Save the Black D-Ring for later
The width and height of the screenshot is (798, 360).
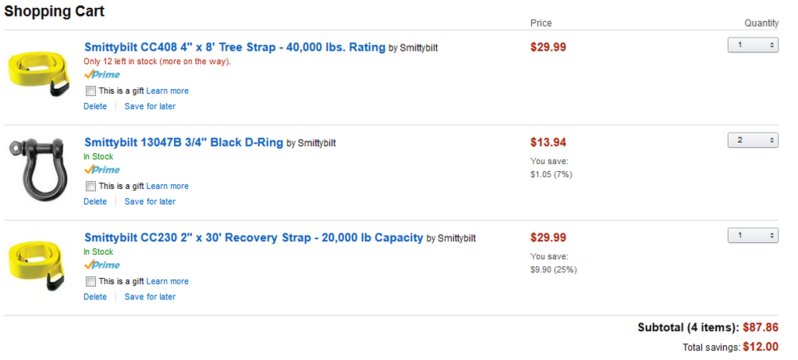click(x=150, y=202)
